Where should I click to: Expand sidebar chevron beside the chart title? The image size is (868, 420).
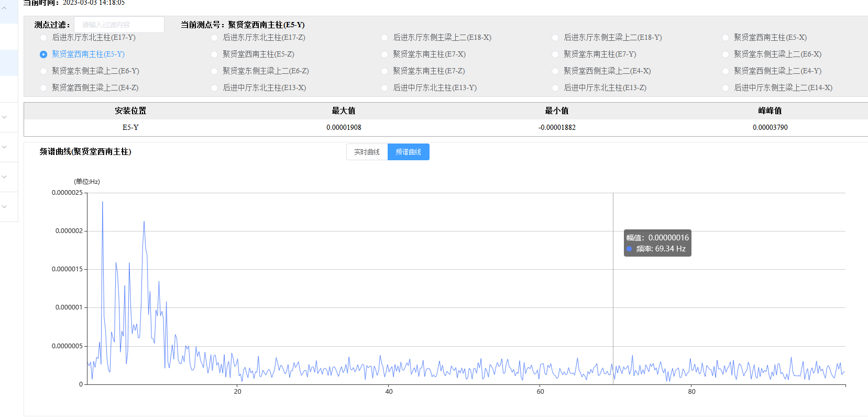4,147
